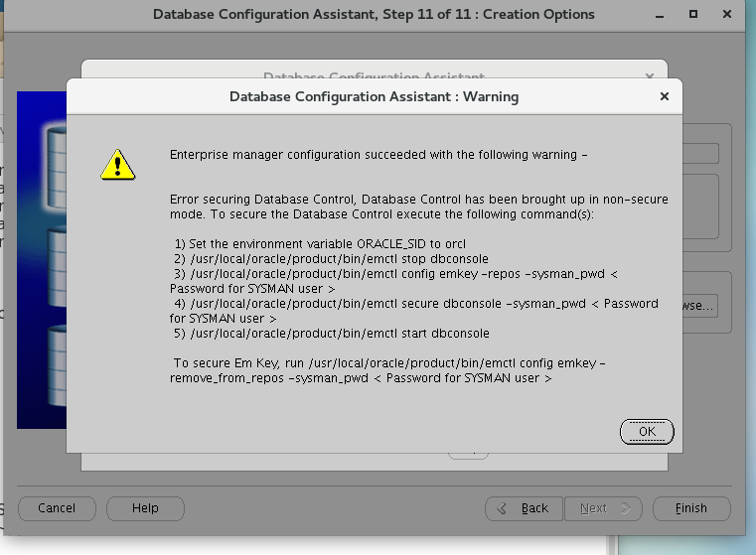Open Help in the assistant window
756x555 pixels.
(x=145, y=508)
